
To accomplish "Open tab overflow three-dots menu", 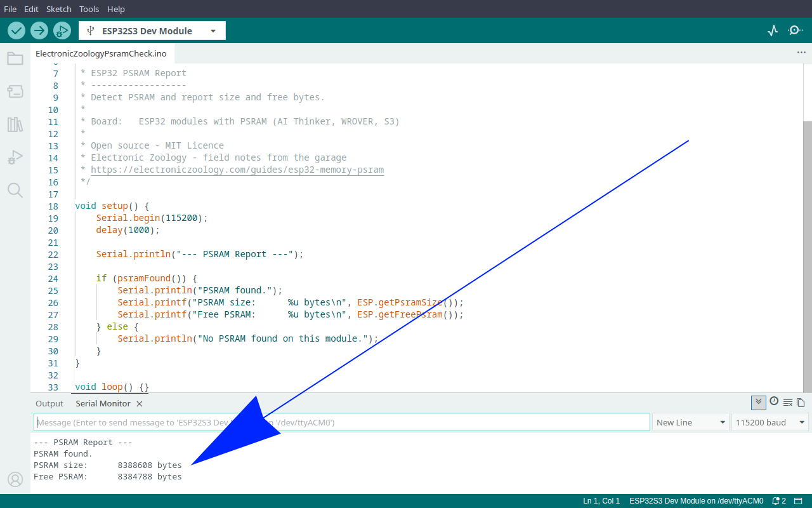I will point(801,53).
